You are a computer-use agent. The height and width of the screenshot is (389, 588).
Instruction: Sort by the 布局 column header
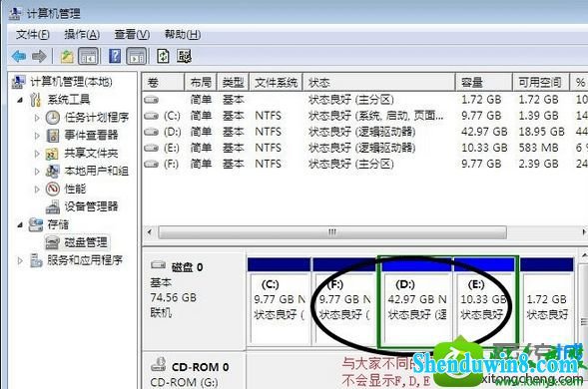click(x=201, y=82)
